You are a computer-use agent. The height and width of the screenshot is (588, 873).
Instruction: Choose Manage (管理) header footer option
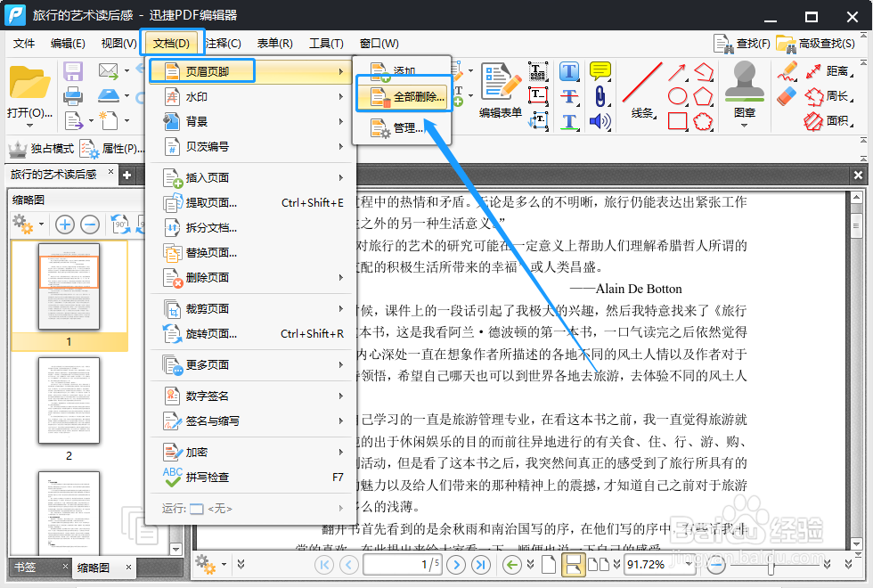point(402,128)
